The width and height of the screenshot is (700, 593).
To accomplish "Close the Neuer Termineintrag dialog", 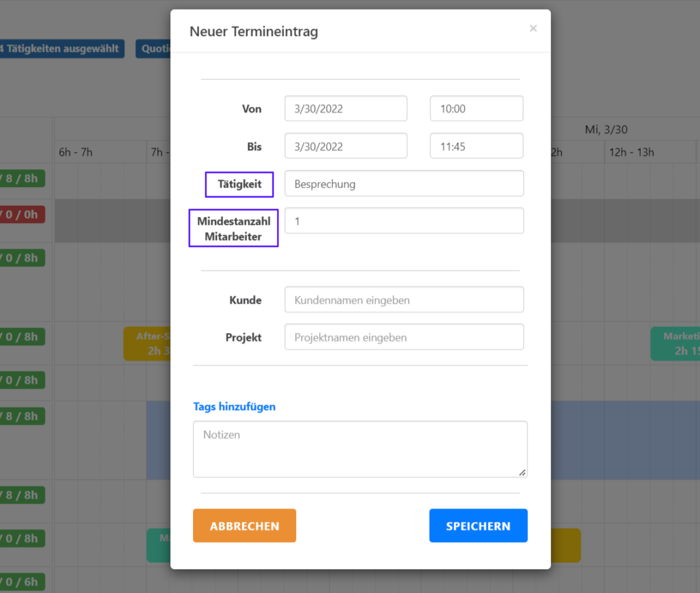I will (533, 29).
